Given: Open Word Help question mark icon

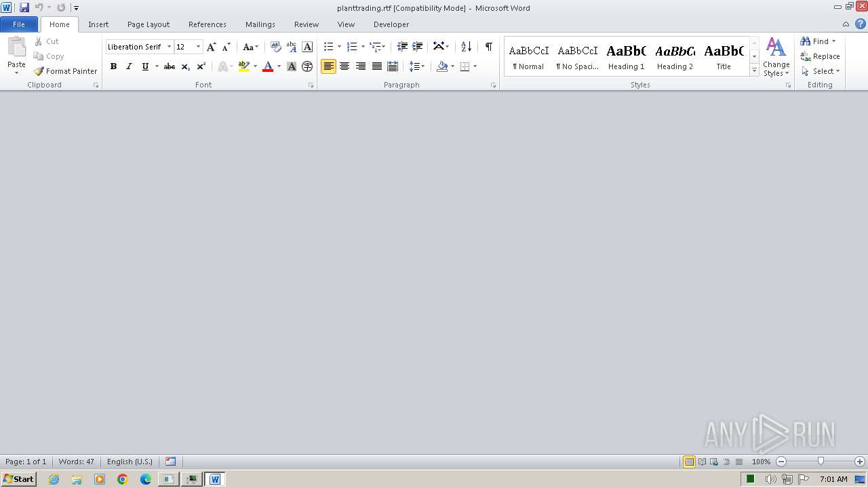Looking at the screenshot, I should pos(860,24).
